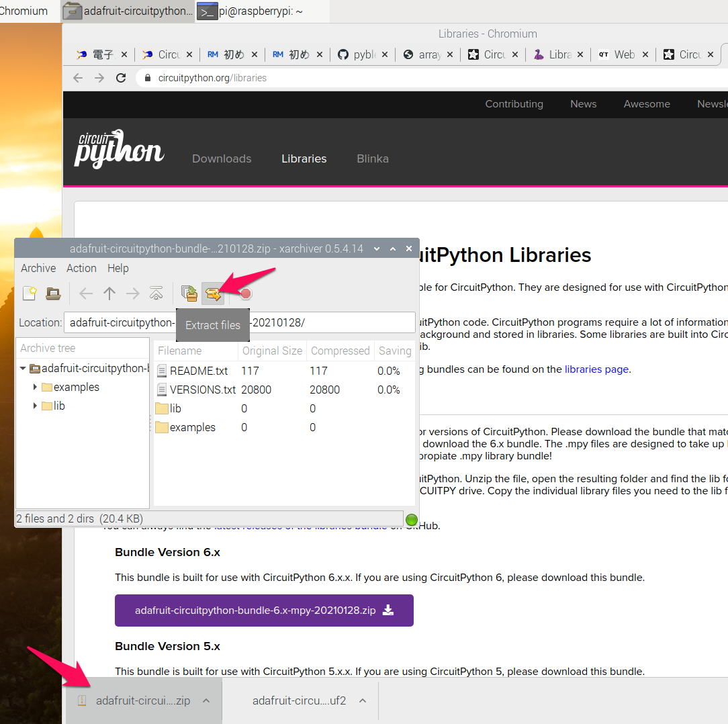Click the Add files icon in xarchiver
This screenshot has width=728, height=724.
[x=189, y=293]
